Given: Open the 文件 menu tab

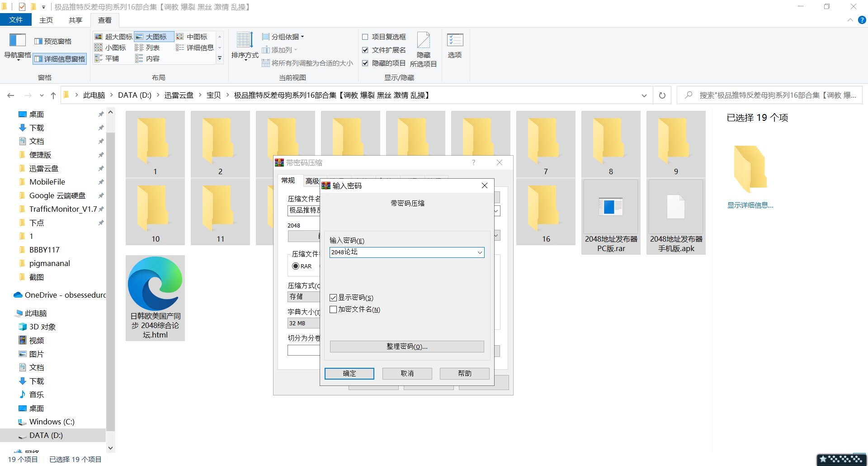Looking at the screenshot, I should click(x=16, y=20).
